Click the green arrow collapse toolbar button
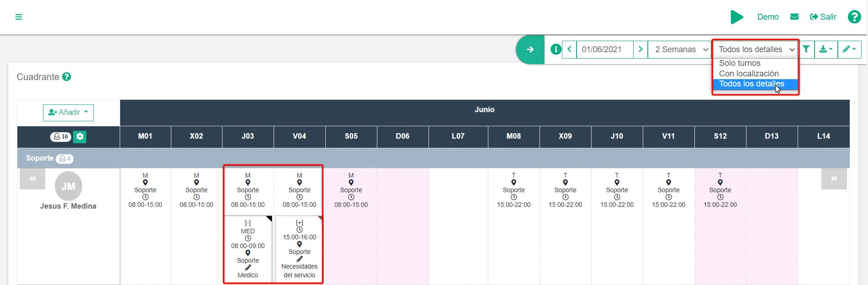This screenshot has width=868, height=285. click(x=530, y=49)
